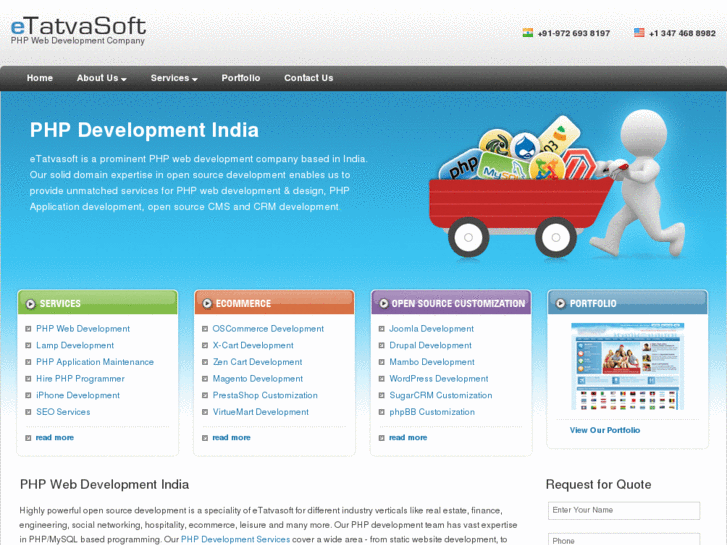
Task: Open Magento Development link
Action: [258, 379]
